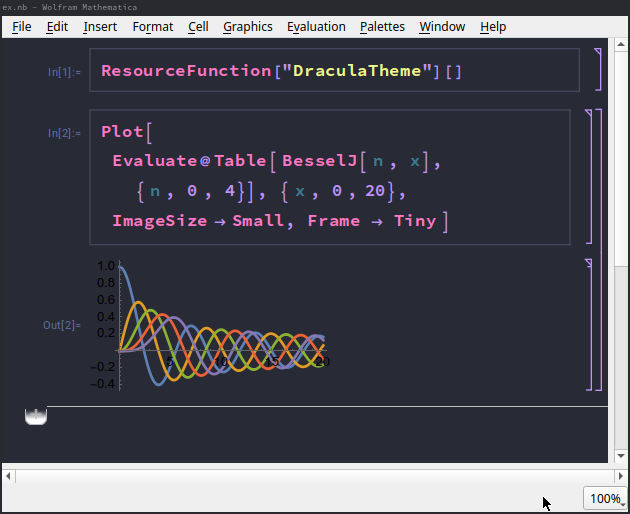Click the ImageSize option text
The height and width of the screenshot is (514, 630).
coord(160,221)
